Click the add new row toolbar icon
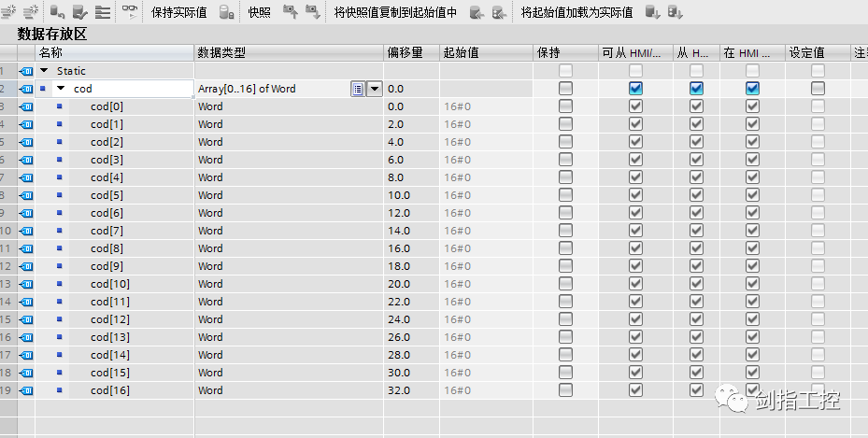The width and height of the screenshot is (868, 438). 31,11
